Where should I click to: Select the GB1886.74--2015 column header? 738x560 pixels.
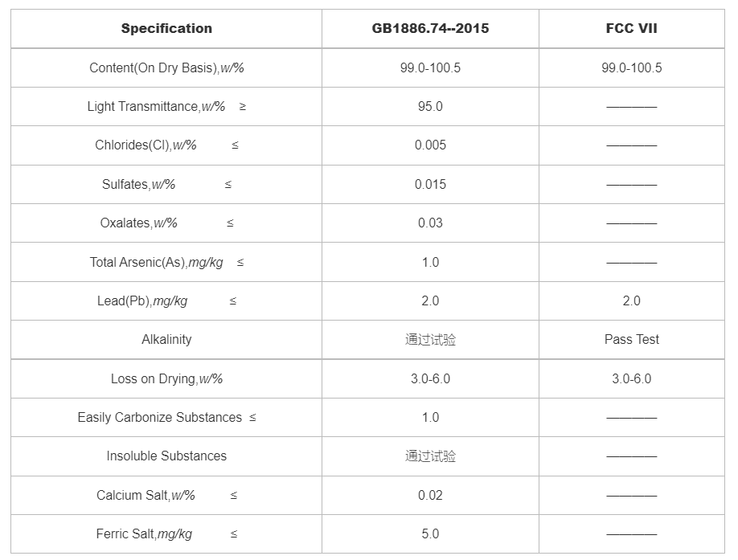[430, 28]
